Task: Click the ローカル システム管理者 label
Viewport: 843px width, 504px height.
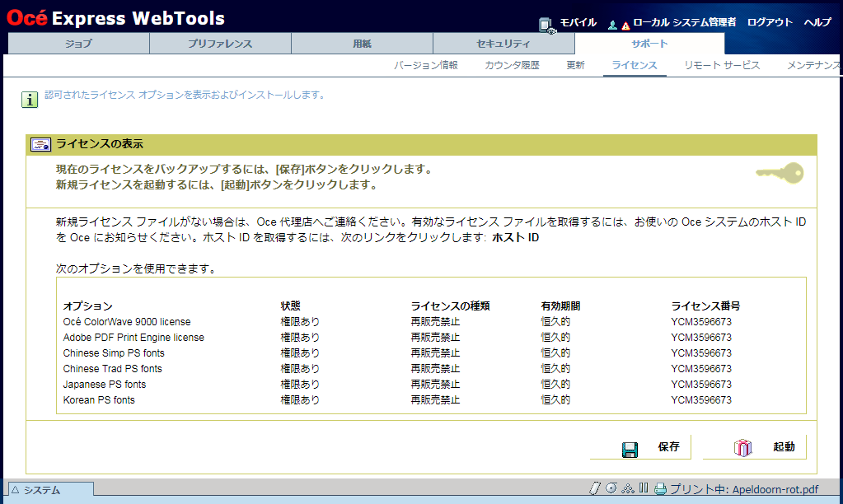Action: click(x=685, y=22)
